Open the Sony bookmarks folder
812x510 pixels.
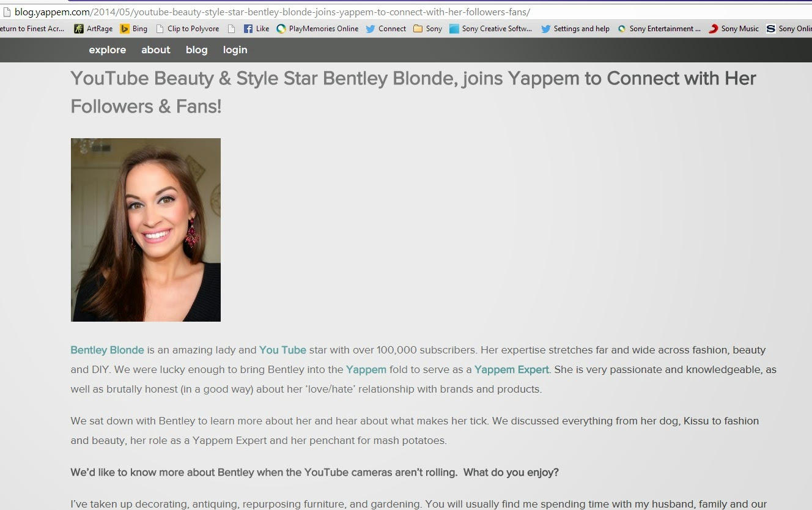[x=428, y=29]
